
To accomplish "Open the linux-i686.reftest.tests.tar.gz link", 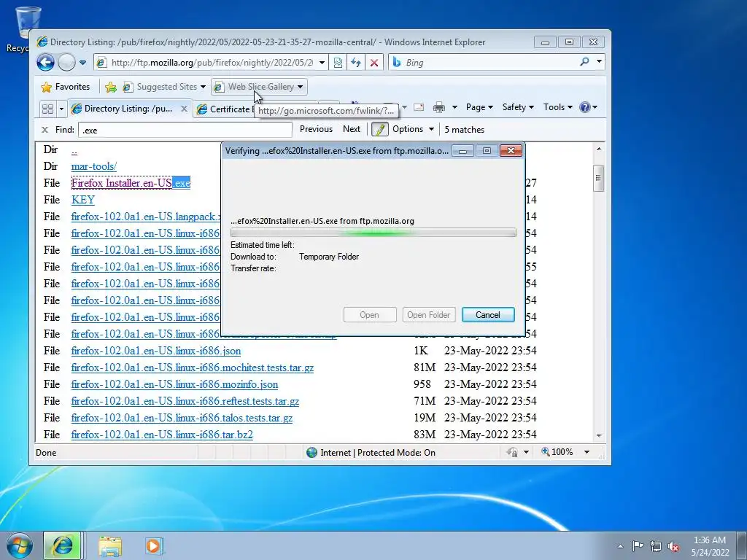I will coord(185,401).
